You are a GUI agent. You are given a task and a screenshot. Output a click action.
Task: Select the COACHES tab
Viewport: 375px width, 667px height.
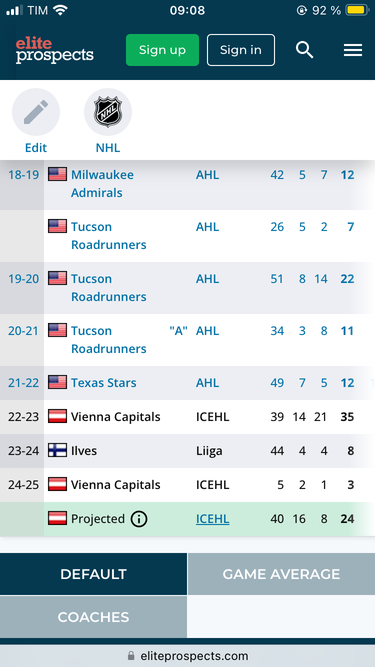click(x=94, y=617)
